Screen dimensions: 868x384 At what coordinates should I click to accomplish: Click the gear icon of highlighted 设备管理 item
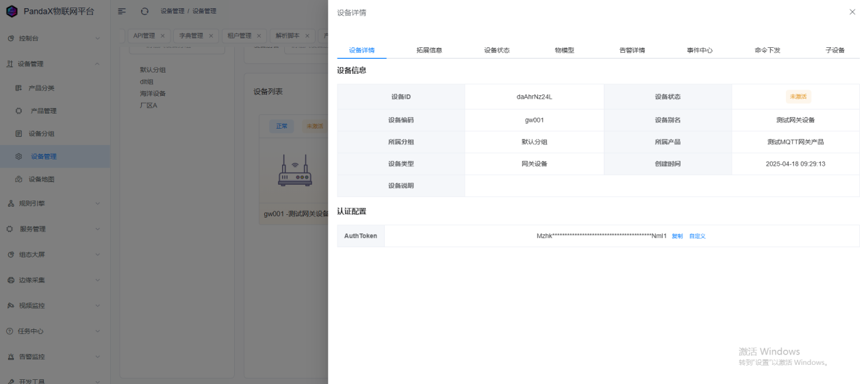pos(18,157)
